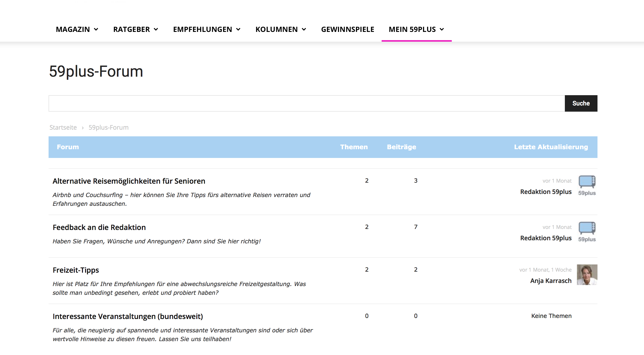Open Interessante Veranstaltungen (bundesweit) forum

point(128,316)
